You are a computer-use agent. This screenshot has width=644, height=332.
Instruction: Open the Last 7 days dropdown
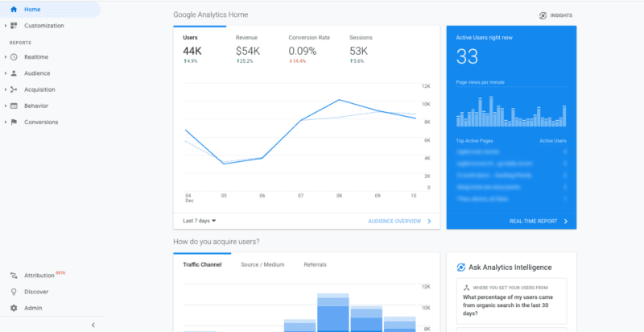pos(200,220)
